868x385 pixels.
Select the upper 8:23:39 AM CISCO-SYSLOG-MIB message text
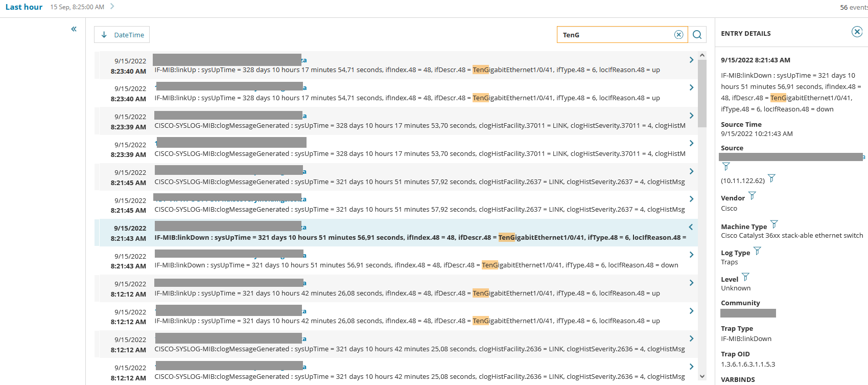[x=420, y=125]
